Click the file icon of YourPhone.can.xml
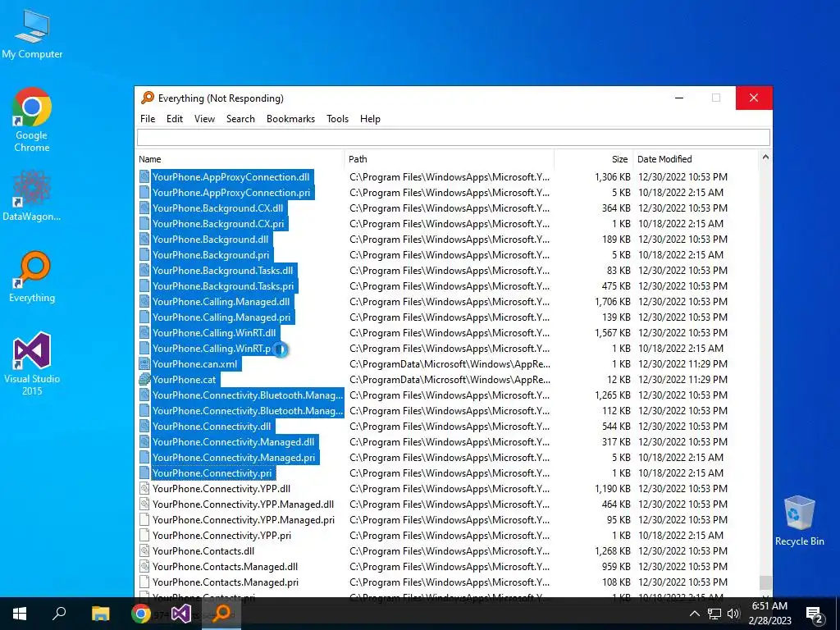This screenshot has width=840, height=630. (144, 363)
